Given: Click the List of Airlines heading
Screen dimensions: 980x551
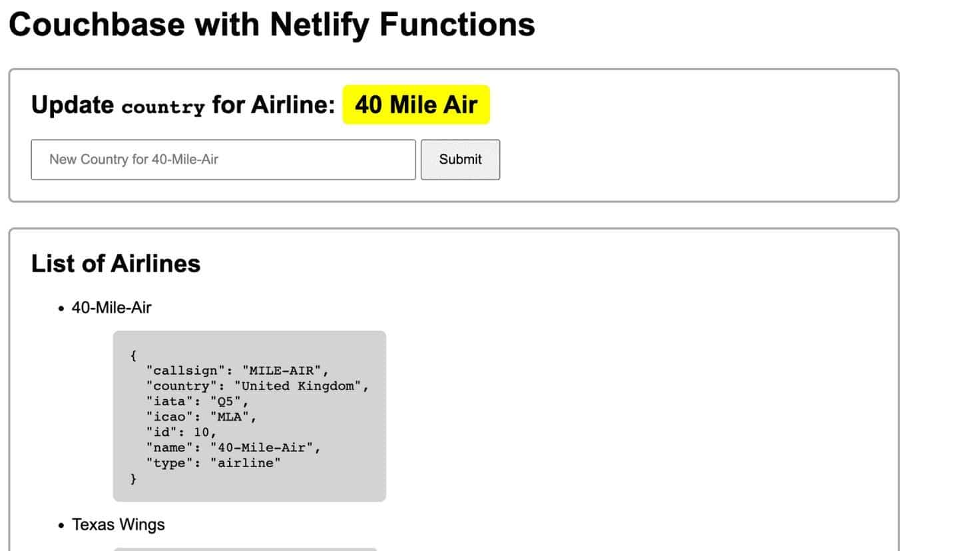Looking at the screenshot, I should [115, 264].
